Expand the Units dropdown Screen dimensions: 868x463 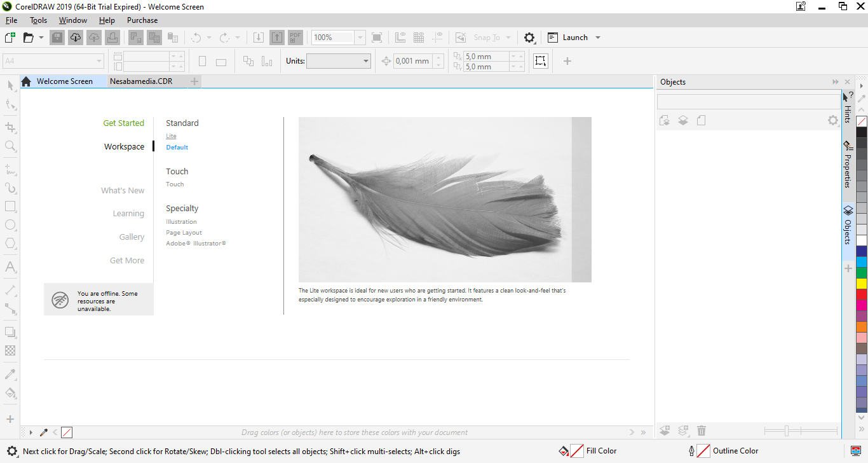pos(366,61)
